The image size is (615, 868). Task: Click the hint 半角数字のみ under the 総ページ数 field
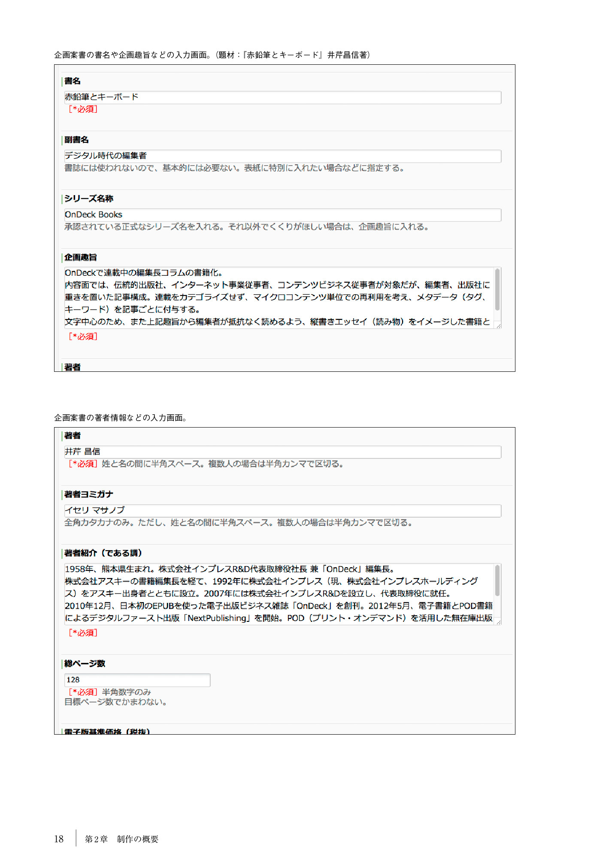coord(127,692)
